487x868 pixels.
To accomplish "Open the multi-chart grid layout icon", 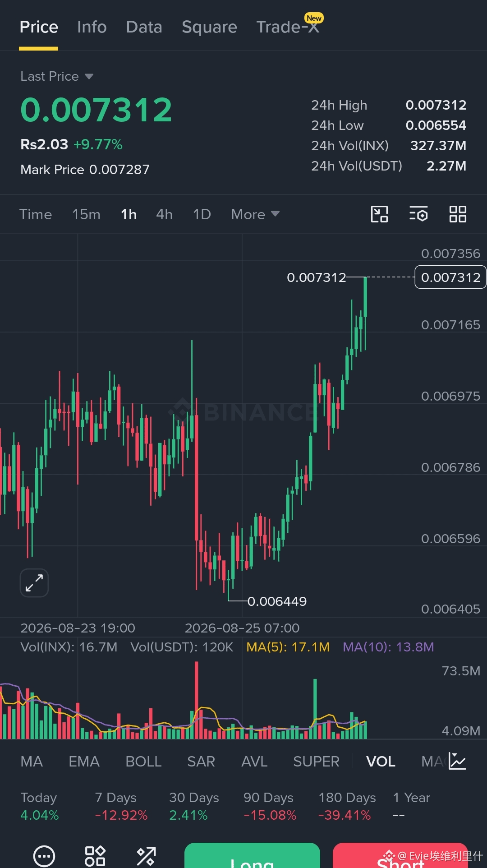I will (x=458, y=214).
